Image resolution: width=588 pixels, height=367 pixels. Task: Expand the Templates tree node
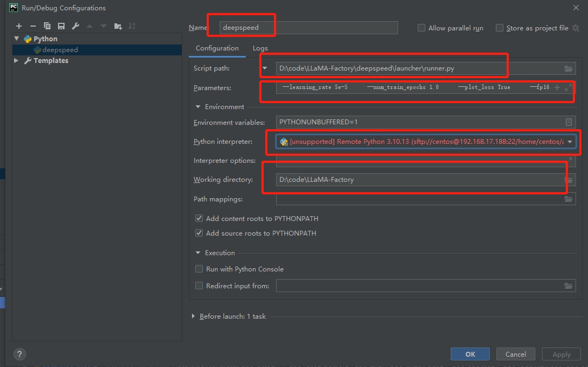[x=16, y=61]
